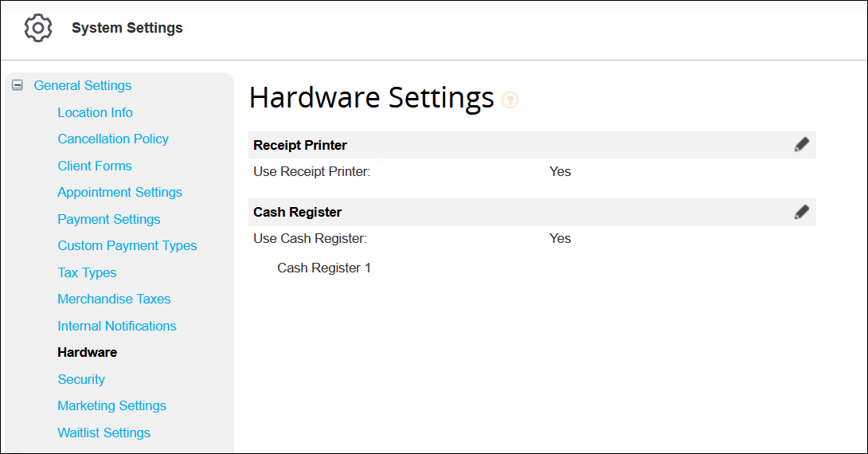Open the General Settings link
This screenshot has height=454, width=868.
coord(83,85)
